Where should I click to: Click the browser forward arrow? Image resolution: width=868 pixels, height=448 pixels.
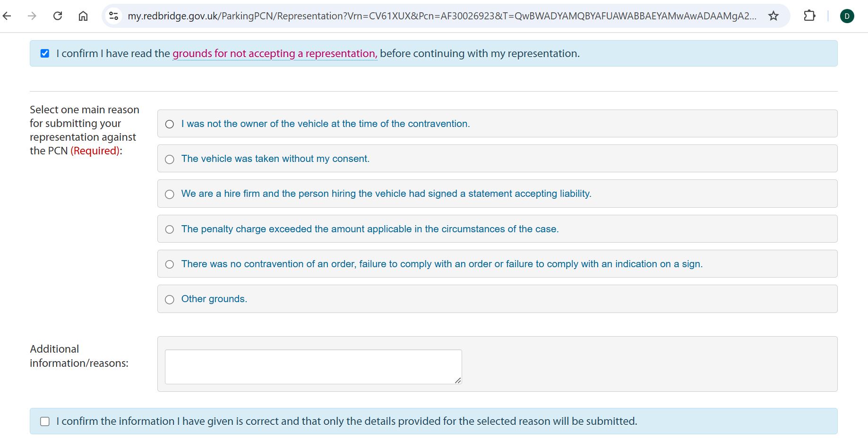[x=32, y=16]
